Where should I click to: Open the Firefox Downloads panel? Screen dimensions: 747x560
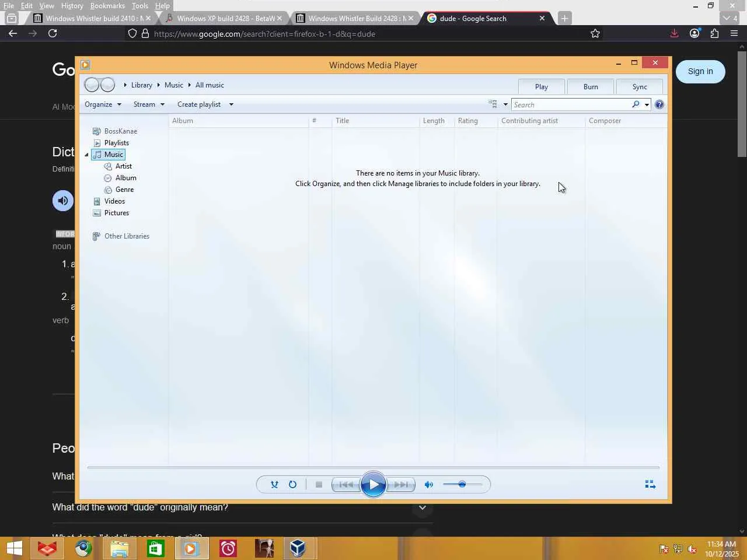click(674, 34)
